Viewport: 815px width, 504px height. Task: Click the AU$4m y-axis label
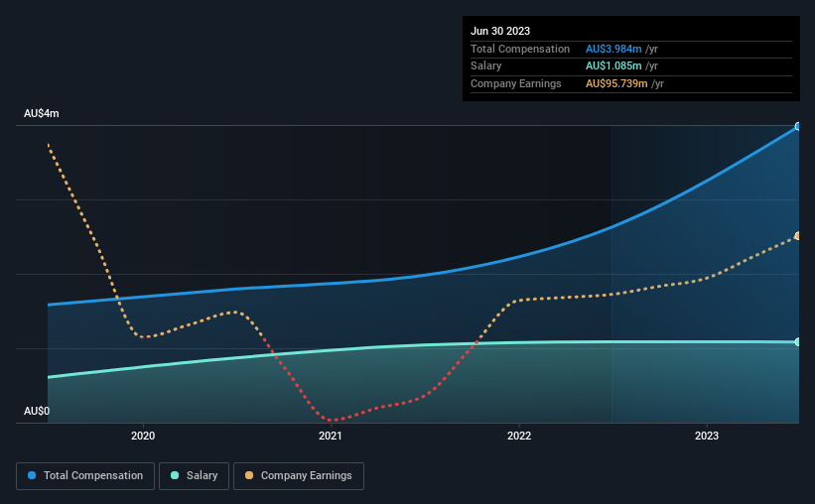(42, 113)
